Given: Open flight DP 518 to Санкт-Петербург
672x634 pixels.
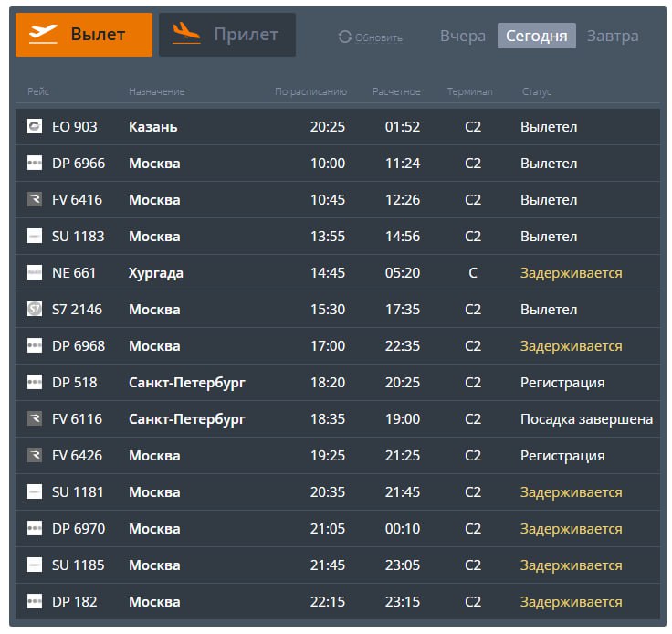Looking at the screenshot, I should coord(187,382).
